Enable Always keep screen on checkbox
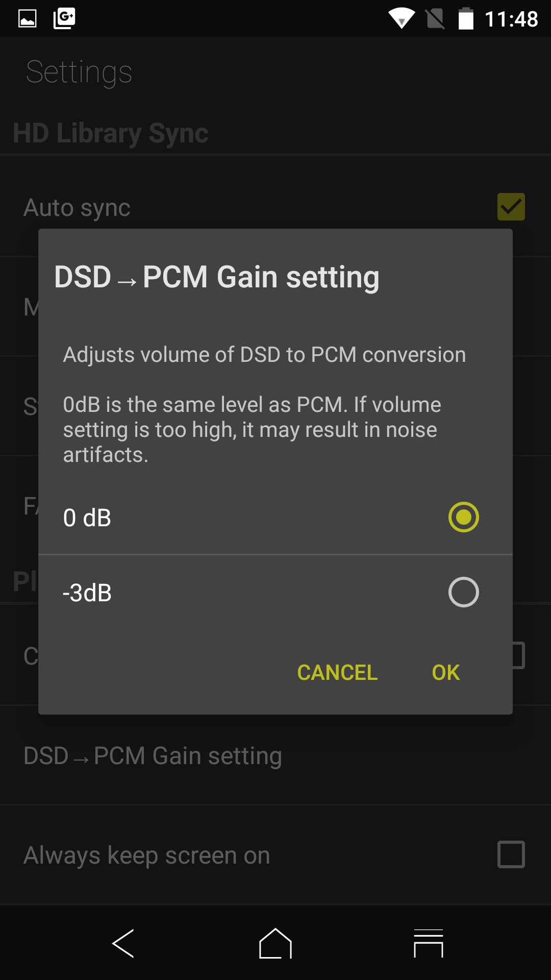This screenshot has width=551, height=980. click(x=511, y=854)
